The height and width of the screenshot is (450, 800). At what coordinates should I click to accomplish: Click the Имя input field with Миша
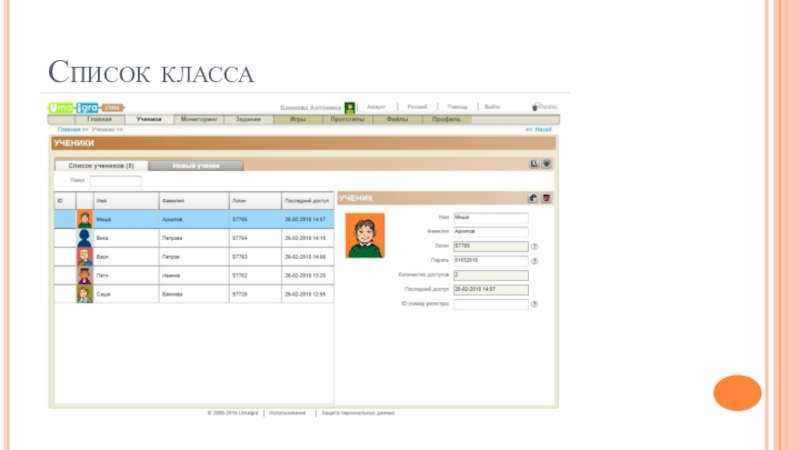pyautogui.click(x=491, y=218)
